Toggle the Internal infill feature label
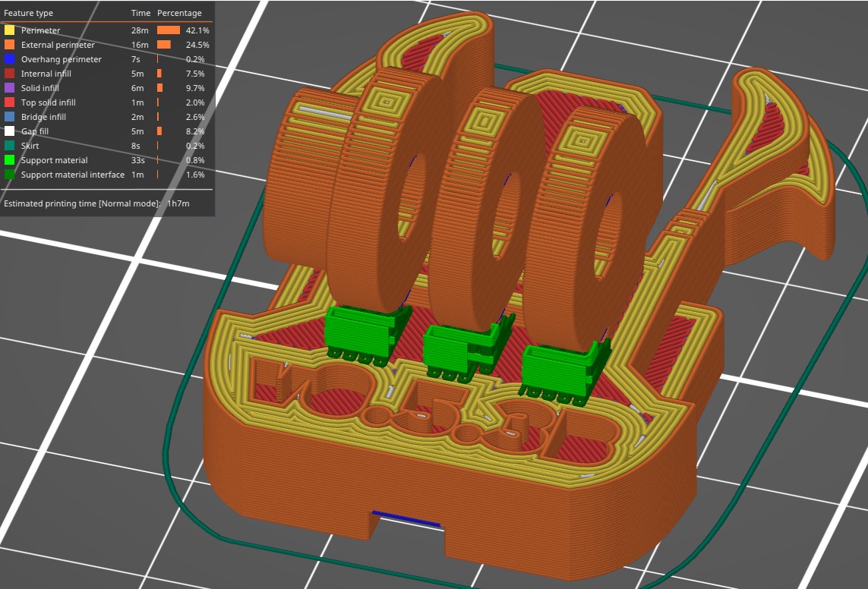Image resolution: width=868 pixels, height=589 pixels. (x=46, y=74)
